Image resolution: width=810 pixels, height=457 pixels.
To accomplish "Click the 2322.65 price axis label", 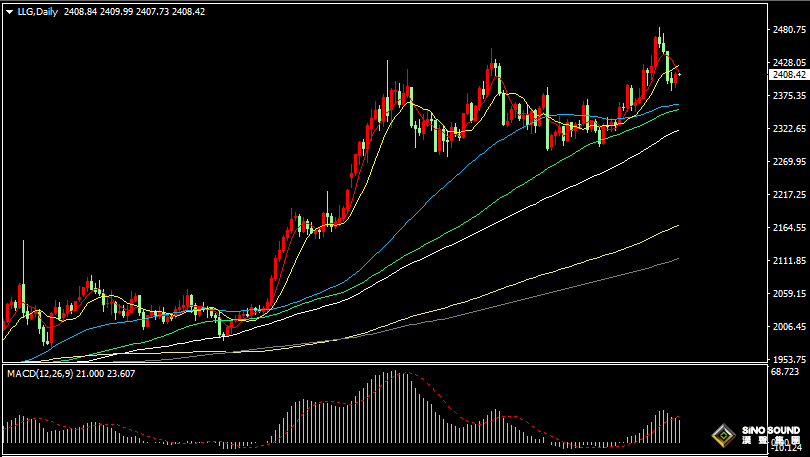I will tap(789, 129).
